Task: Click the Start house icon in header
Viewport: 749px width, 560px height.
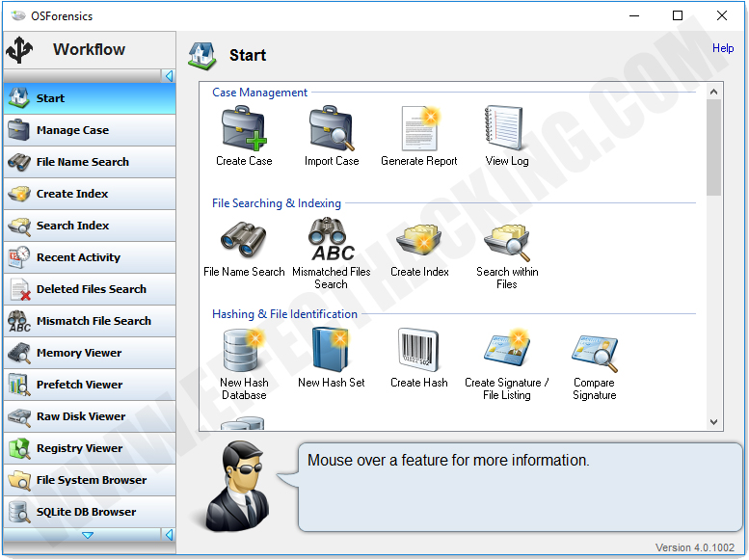Action: tap(202, 56)
